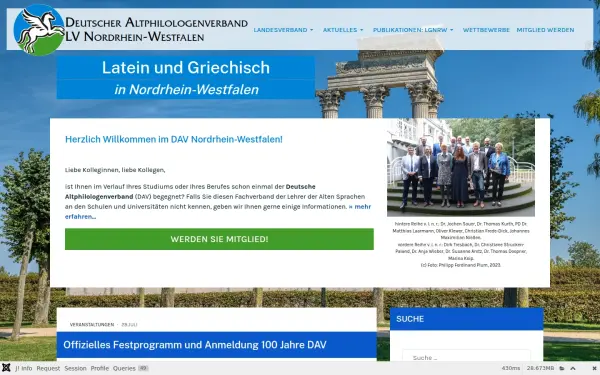Open the Offizielles Festprogramm 100 Jahre DAV article
Screen dimensions: 600x375
click(195, 345)
